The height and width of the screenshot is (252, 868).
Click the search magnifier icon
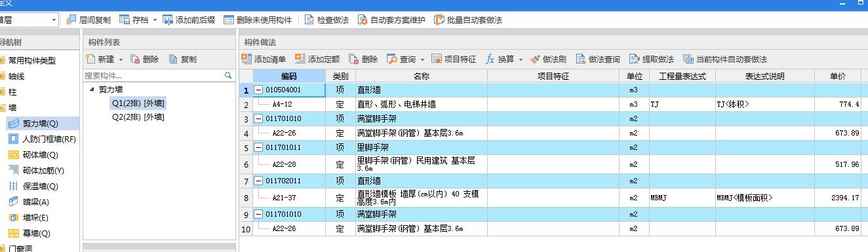point(228,75)
